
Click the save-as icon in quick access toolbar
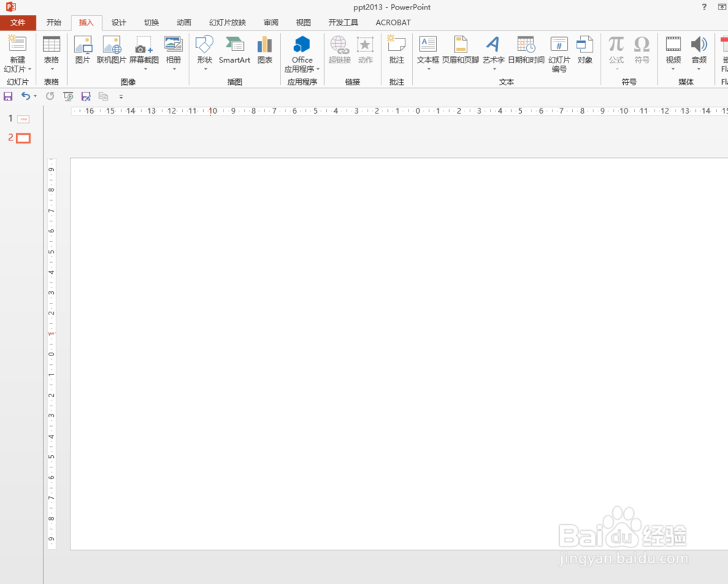pos(86,96)
